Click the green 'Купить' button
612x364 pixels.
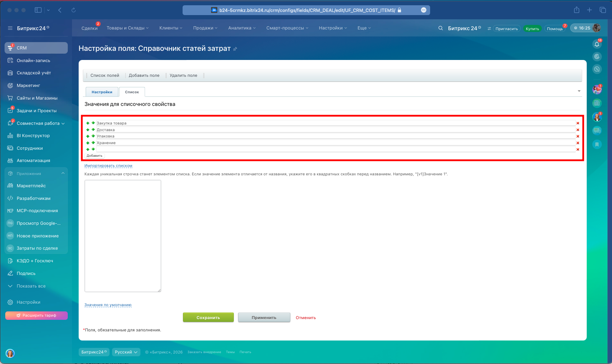tap(532, 29)
